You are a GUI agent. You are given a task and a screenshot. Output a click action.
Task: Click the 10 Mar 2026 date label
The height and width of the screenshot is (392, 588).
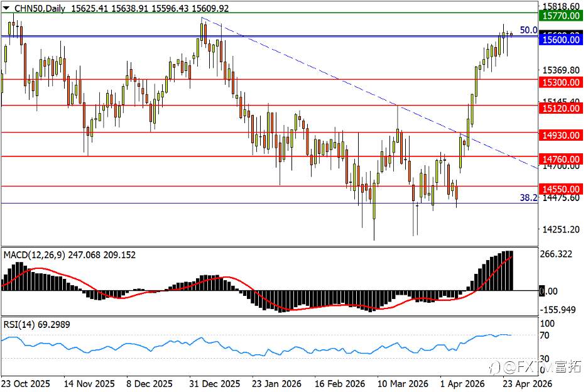pyautogui.click(x=403, y=384)
